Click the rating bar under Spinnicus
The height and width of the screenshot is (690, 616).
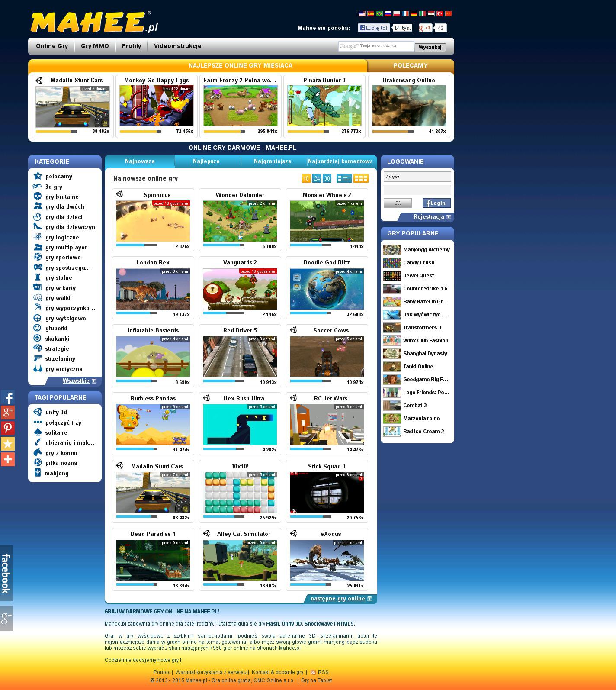pos(137,245)
